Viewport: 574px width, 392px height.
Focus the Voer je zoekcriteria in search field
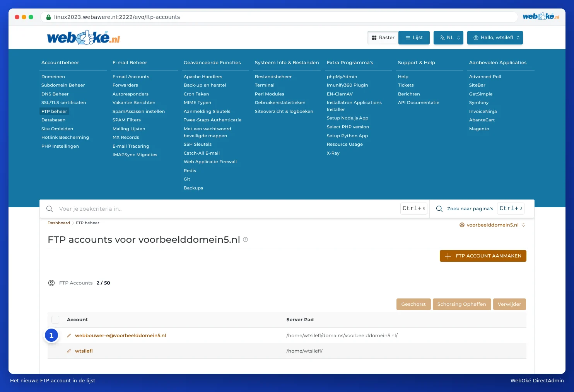[228, 209]
